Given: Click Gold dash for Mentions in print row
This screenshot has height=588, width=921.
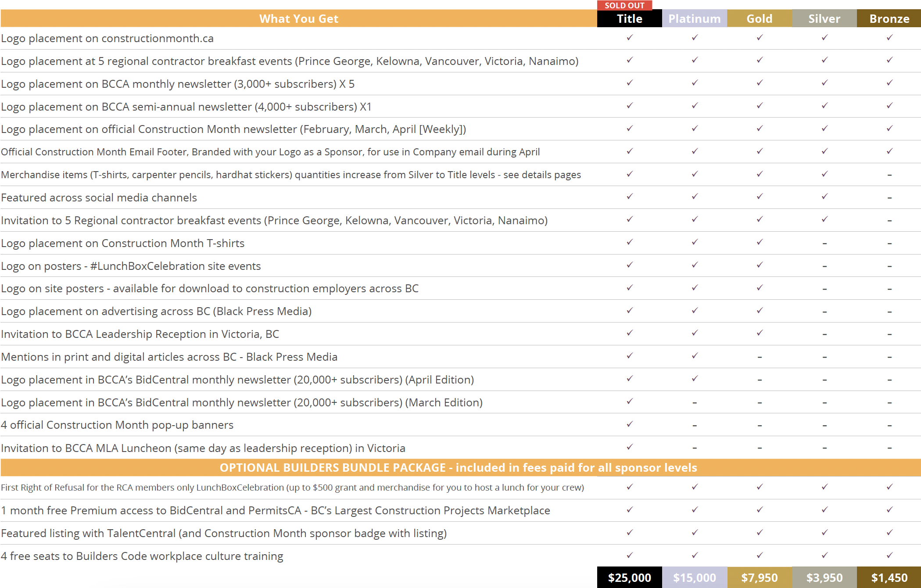Looking at the screenshot, I should coord(760,357).
